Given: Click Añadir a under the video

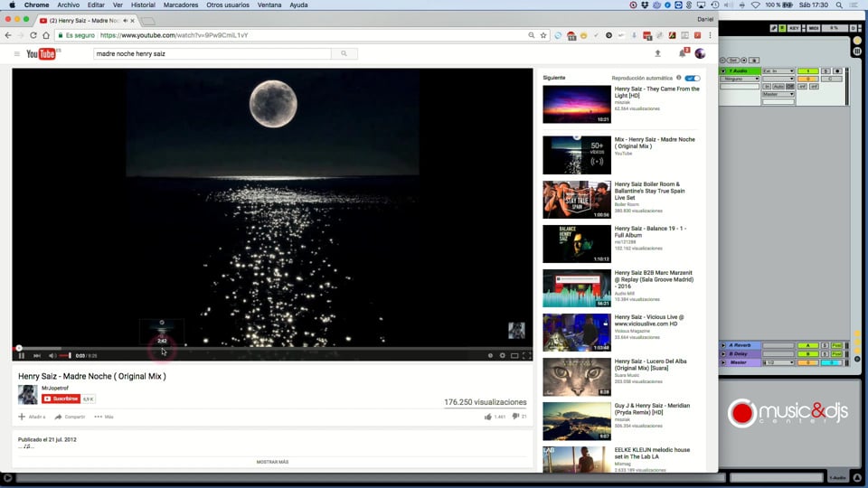Looking at the screenshot, I should (33, 417).
